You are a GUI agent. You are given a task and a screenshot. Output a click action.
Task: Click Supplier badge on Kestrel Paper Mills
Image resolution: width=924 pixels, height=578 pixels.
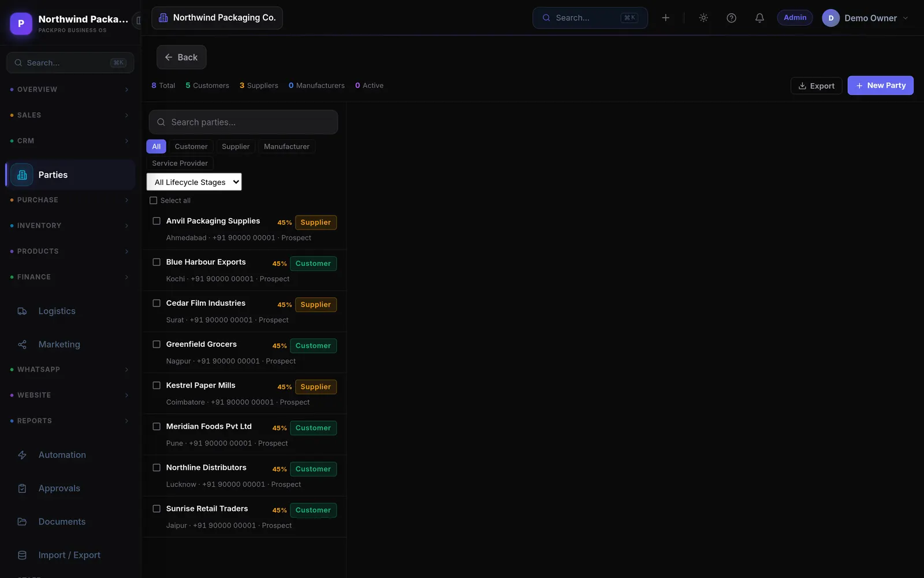[x=315, y=387]
